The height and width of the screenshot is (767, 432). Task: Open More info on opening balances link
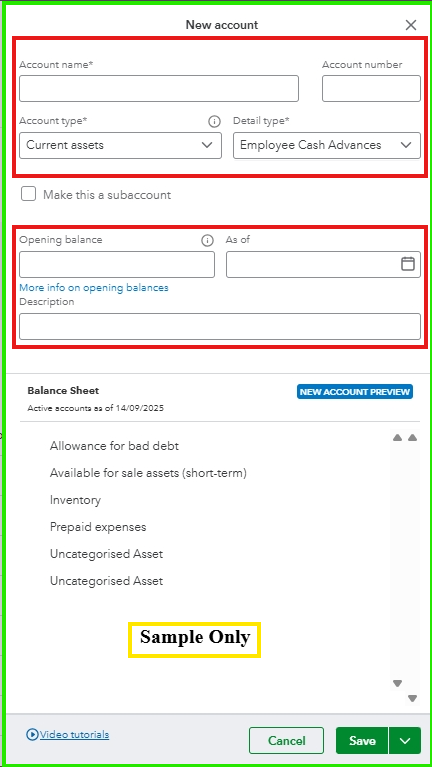94,288
